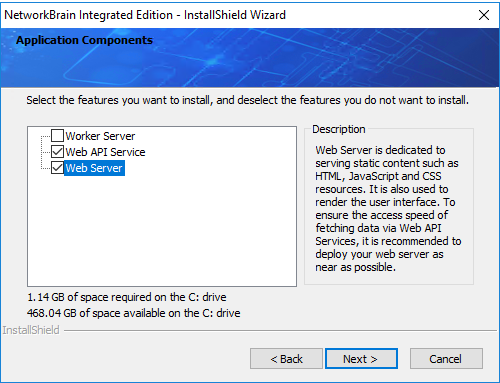Close the InstallShield Wizard window

tap(484, 15)
